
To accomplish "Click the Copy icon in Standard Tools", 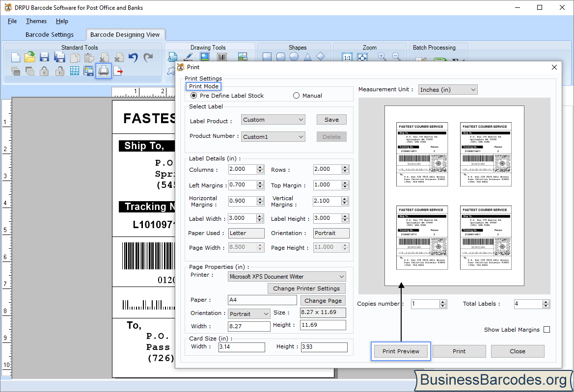I will tap(75, 58).
